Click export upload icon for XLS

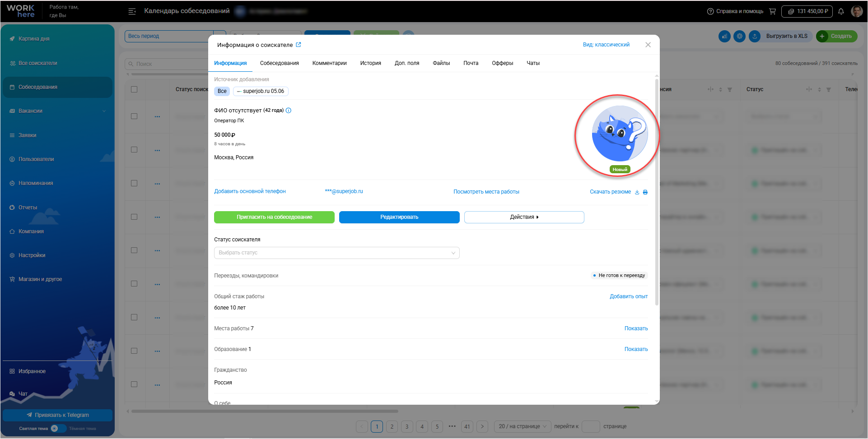pos(755,36)
